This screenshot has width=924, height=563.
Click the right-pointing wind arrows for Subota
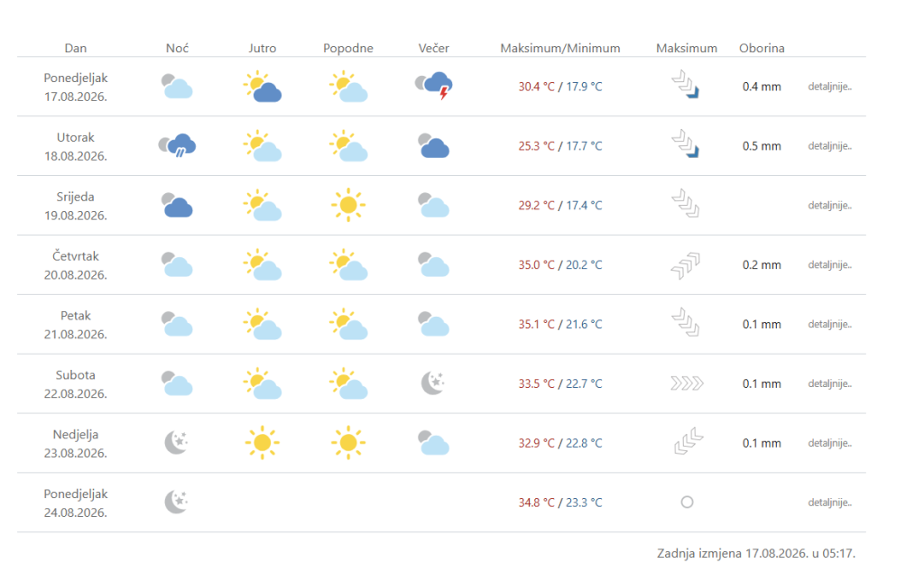tap(687, 384)
